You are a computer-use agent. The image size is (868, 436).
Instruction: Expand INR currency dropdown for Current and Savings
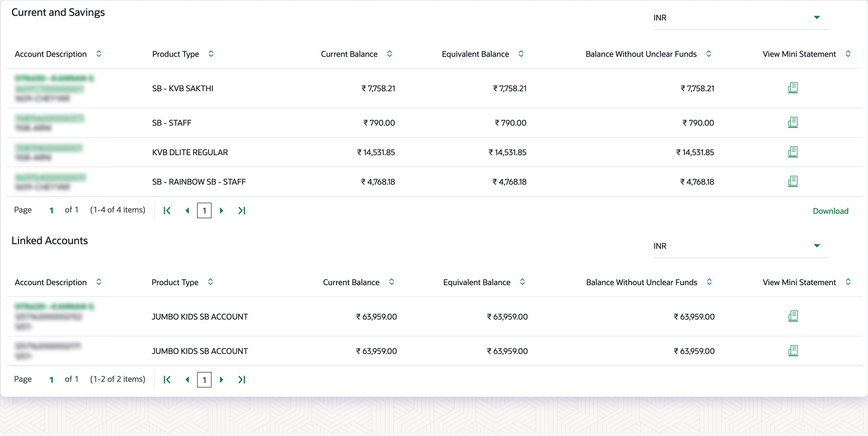coord(816,18)
